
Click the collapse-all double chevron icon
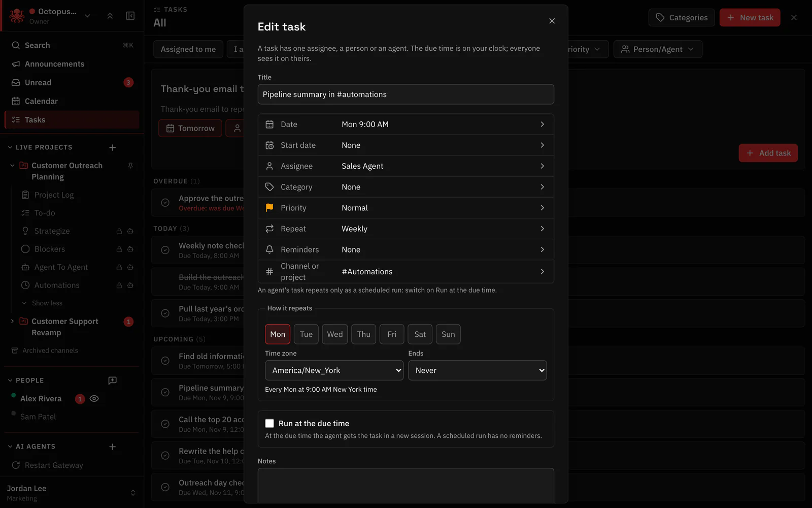point(110,16)
